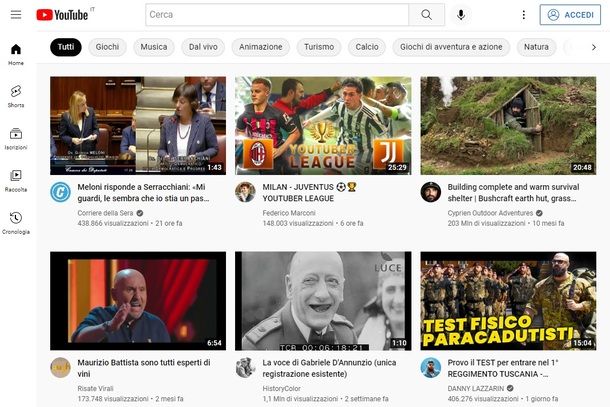Go to Home in sidebar

pyautogui.click(x=16, y=54)
